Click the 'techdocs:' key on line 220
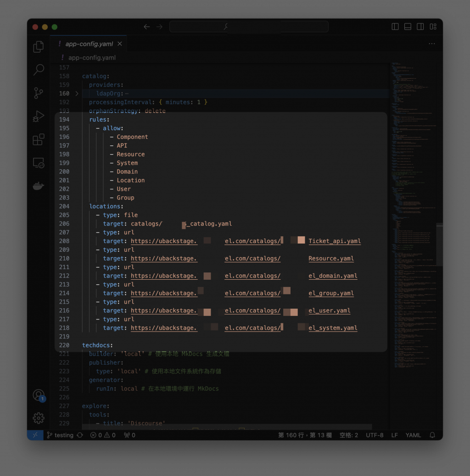The image size is (470, 476). point(97,345)
